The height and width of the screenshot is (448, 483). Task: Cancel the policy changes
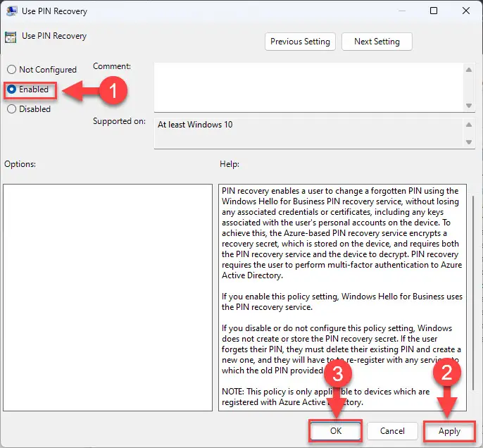click(392, 430)
